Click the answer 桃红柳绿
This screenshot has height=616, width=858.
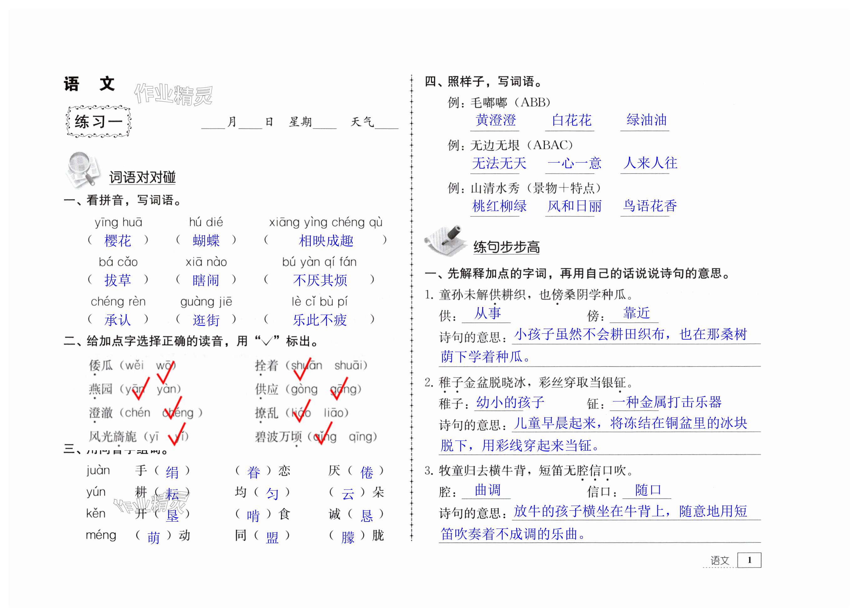pos(499,206)
